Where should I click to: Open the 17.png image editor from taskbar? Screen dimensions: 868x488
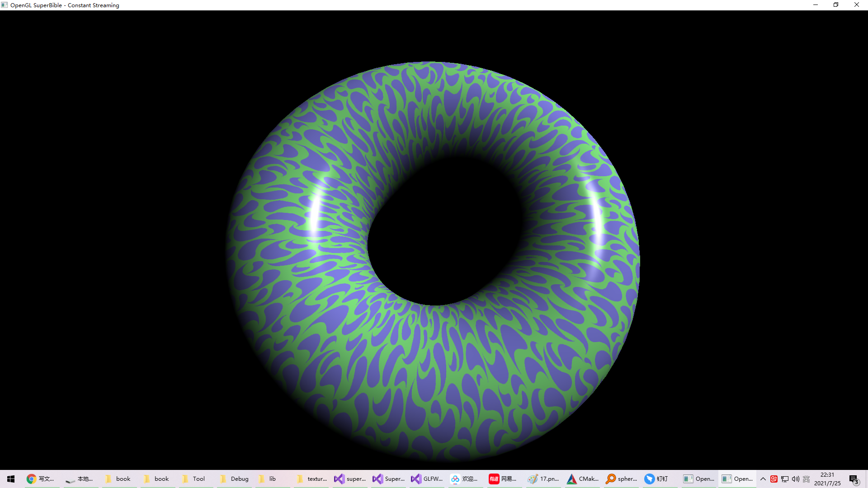click(542, 479)
